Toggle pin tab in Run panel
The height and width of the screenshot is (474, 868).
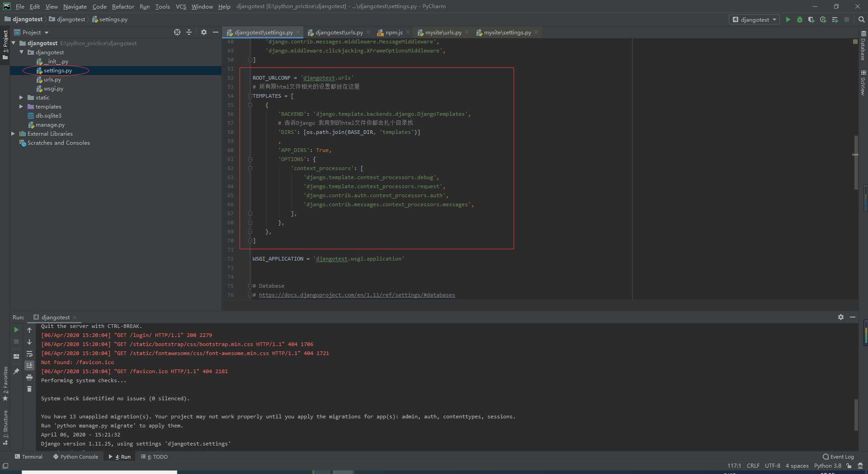16,371
